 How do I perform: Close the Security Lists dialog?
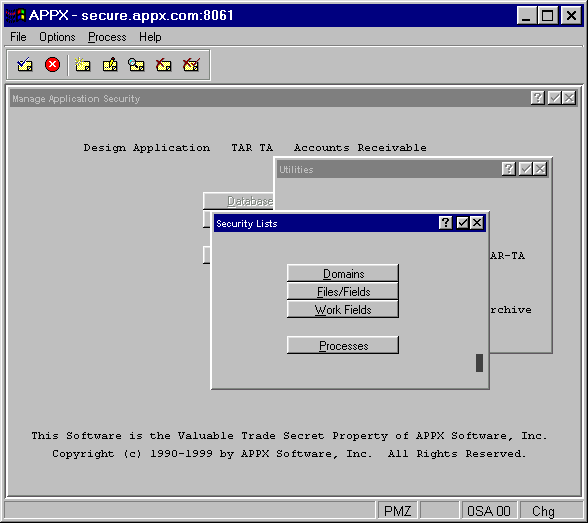click(477, 223)
